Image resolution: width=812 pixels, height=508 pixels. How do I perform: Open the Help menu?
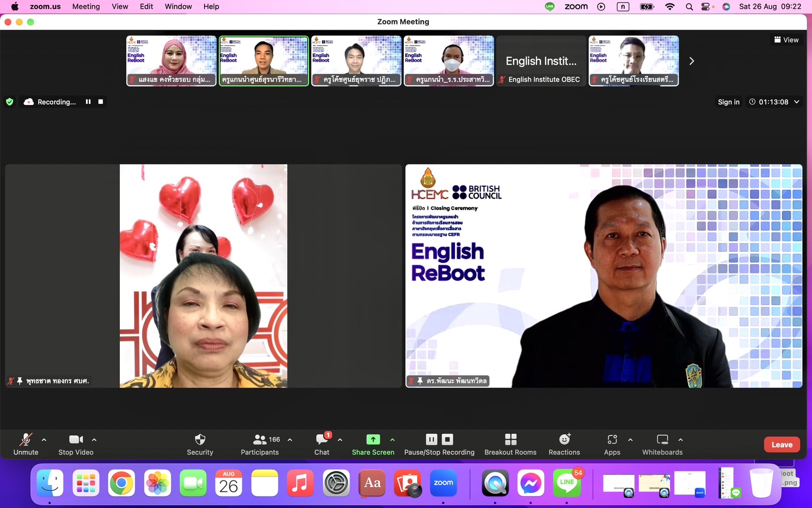pyautogui.click(x=211, y=7)
